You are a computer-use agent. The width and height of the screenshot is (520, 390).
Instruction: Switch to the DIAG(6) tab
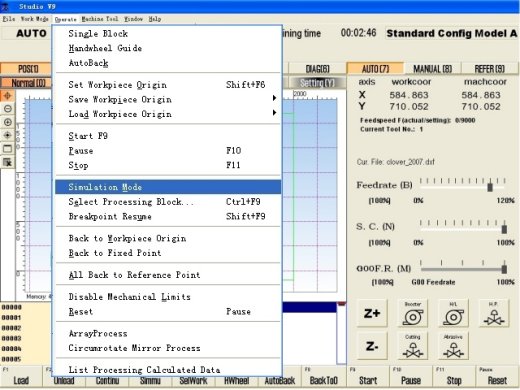pyautogui.click(x=317, y=69)
